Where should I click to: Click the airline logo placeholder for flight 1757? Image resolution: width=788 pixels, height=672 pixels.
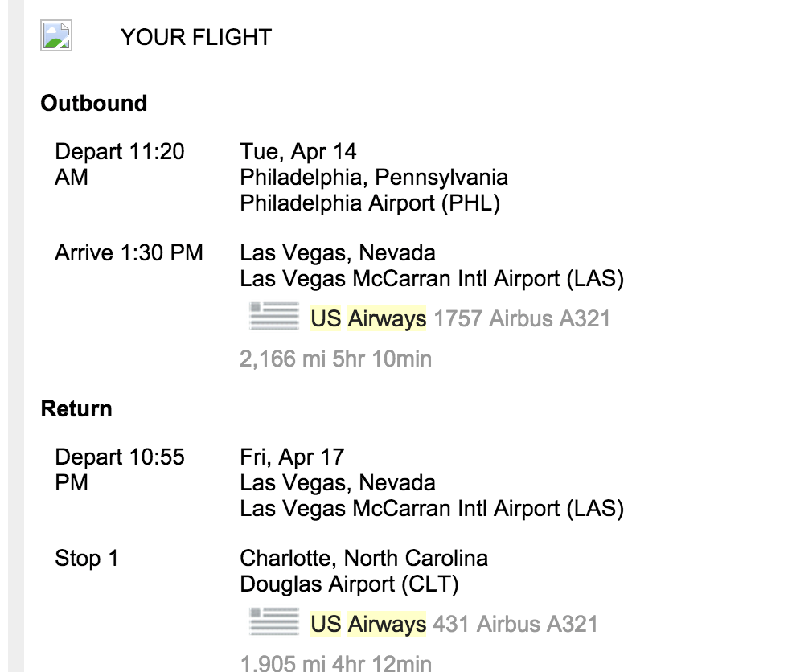(x=274, y=317)
